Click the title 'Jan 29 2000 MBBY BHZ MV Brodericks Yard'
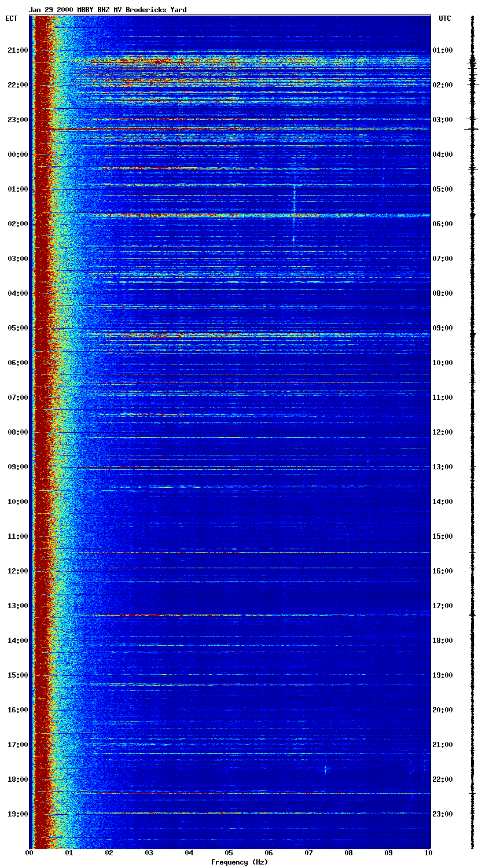 [108, 10]
